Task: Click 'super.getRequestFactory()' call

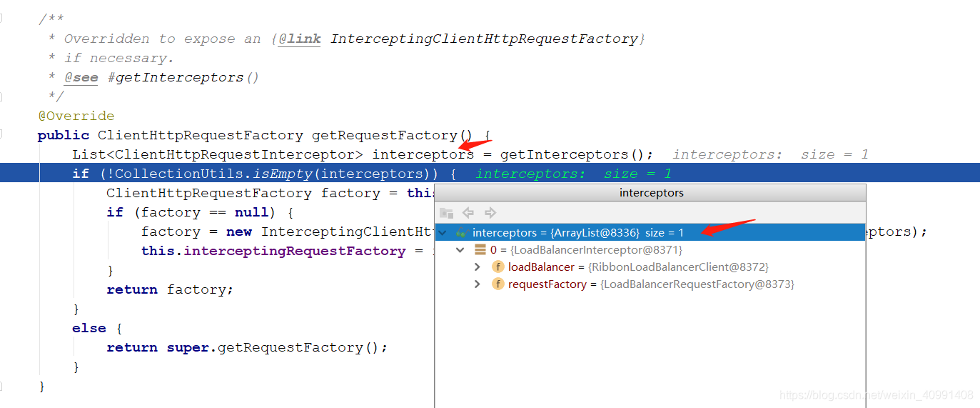Action: [x=273, y=347]
